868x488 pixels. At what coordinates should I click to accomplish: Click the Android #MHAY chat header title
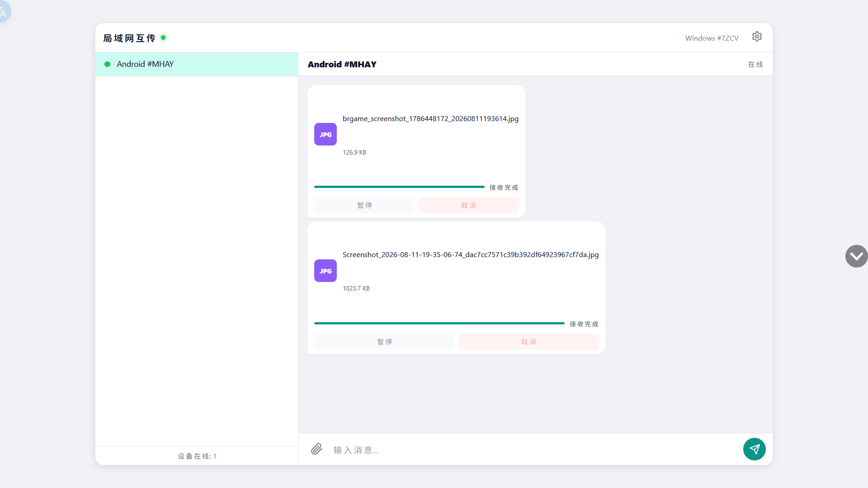[x=342, y=64]
